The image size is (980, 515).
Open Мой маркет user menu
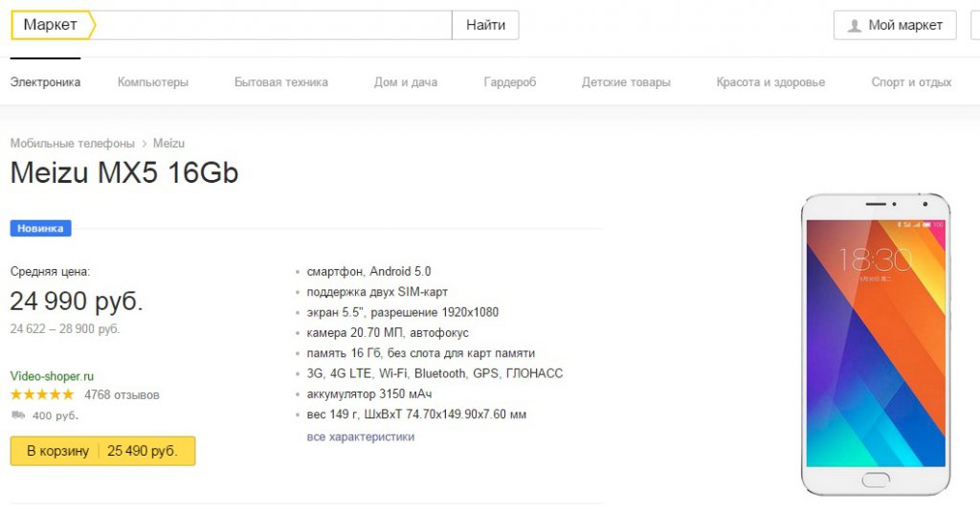(x=895, y=25)
